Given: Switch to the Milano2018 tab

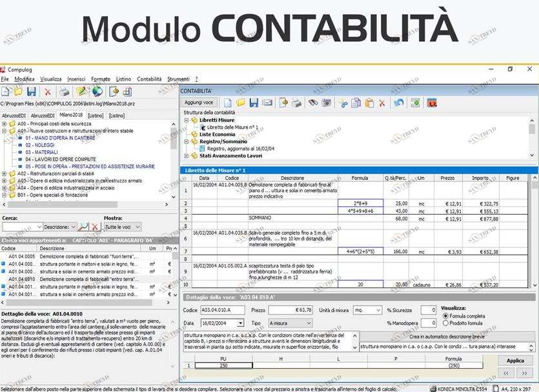Looking at the screenshot, I should pos(71,115).
